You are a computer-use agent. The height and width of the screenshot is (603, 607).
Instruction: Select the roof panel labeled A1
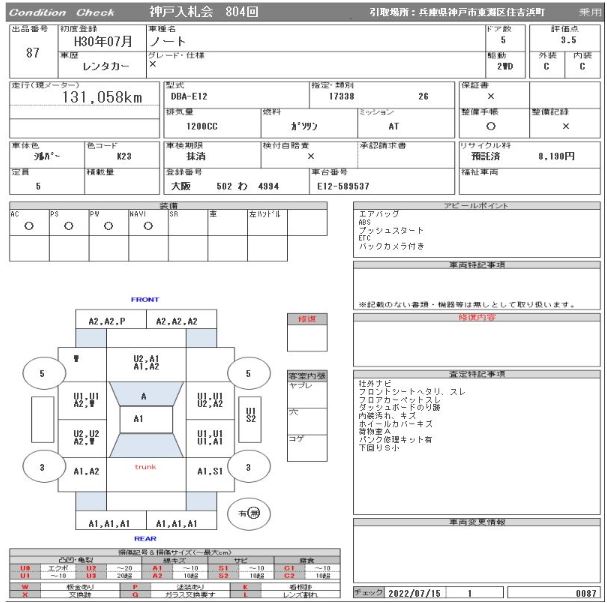pos(139,418)
